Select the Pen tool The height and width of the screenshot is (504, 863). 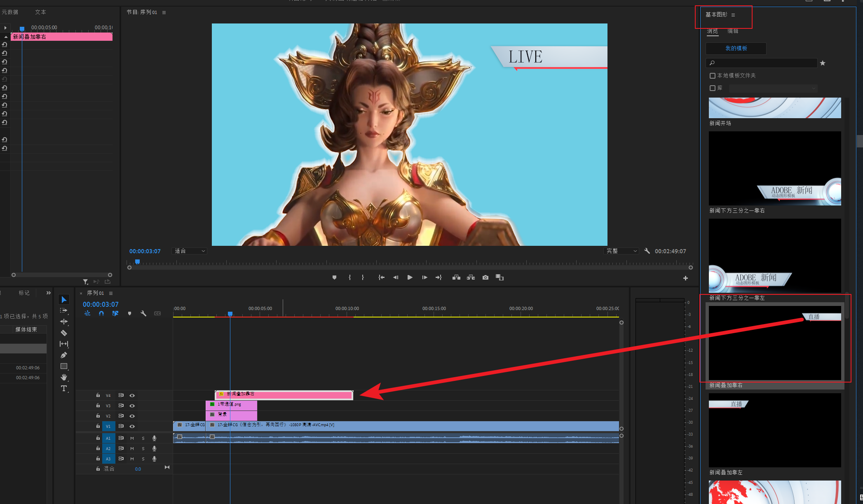(64, 355)
